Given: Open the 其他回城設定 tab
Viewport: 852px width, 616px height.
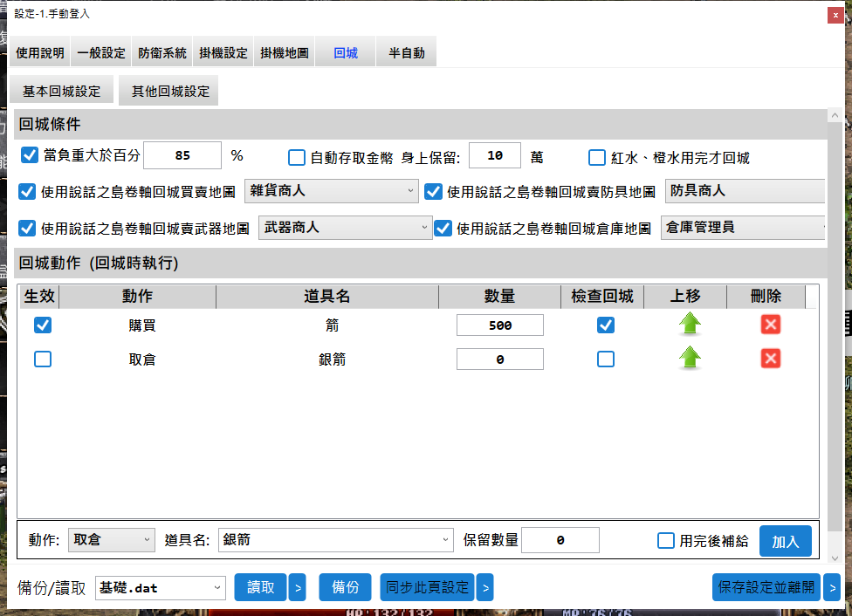Looking at the screenshot, I should (168, 90).
